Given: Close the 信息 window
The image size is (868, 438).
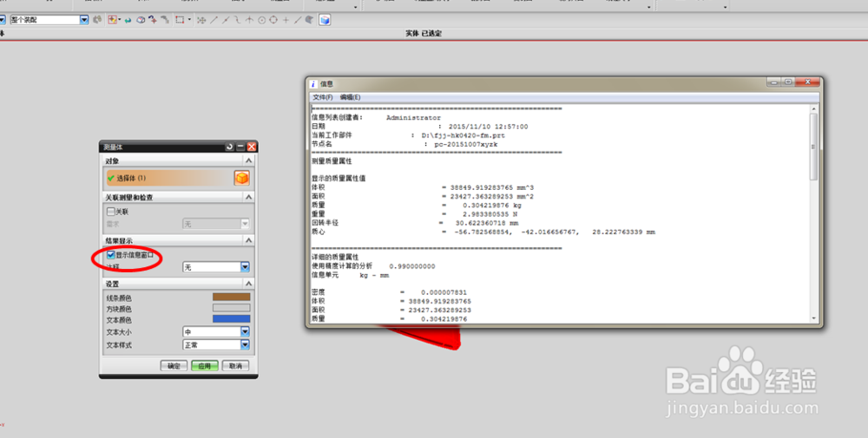Looking at the screenshot, I should tap(807, 82).
